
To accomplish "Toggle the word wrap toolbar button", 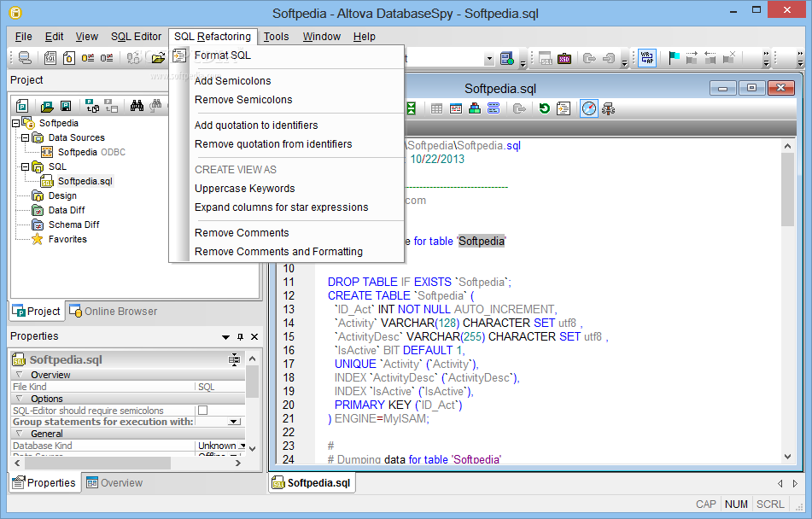I will pos(647,58).
